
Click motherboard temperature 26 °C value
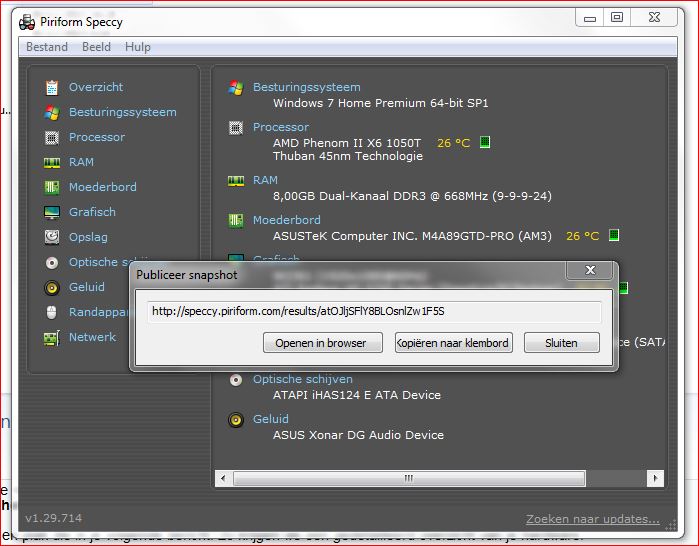[x=582, y=236]
